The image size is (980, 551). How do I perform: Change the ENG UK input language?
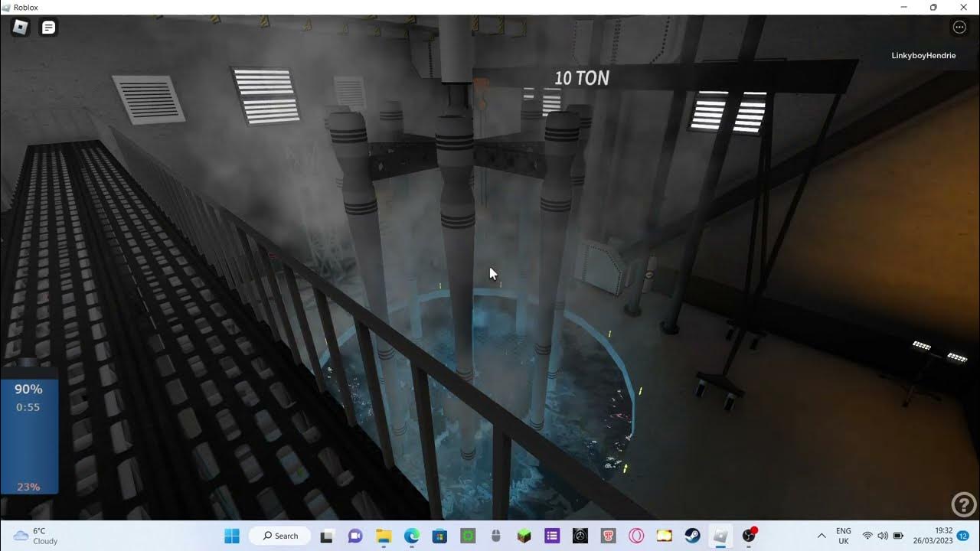843,536
